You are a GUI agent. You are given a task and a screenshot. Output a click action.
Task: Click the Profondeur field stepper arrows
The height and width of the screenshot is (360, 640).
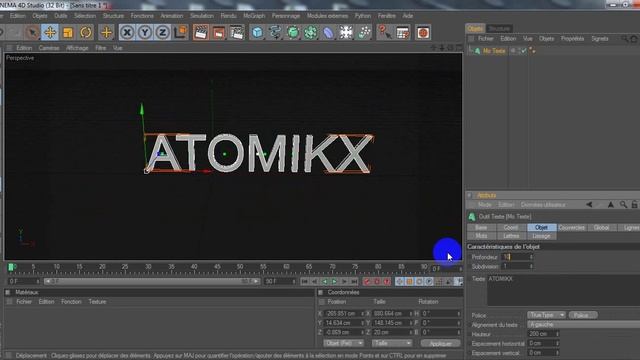point(531,257)
